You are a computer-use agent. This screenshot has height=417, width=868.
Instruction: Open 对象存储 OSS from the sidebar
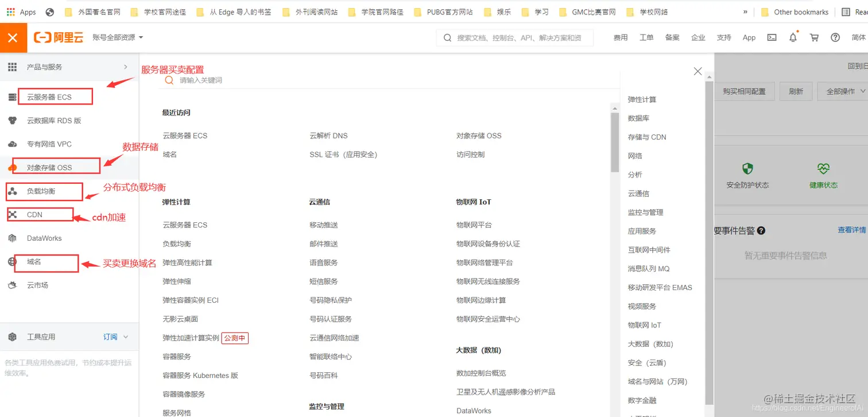point(13,167)
